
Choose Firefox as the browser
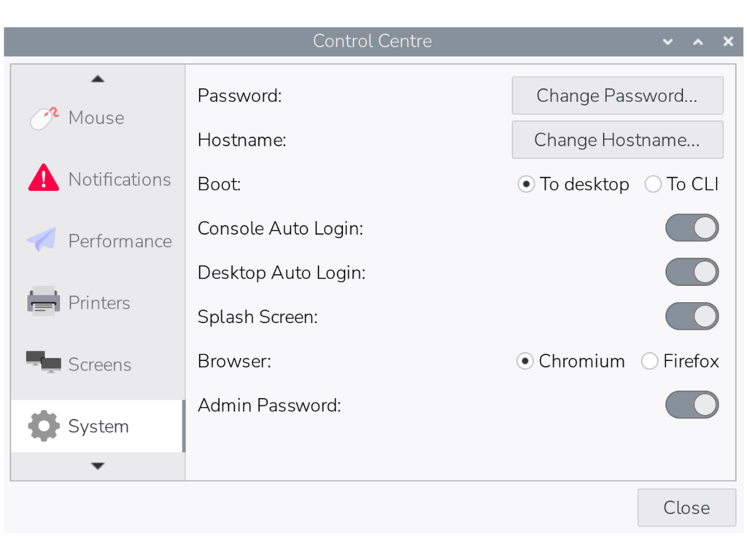click(649, 362)
